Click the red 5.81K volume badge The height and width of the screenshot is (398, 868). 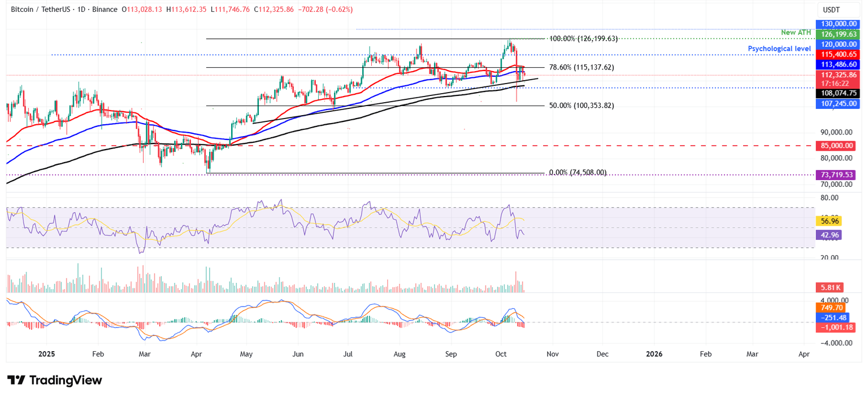[x=830, y=287]
